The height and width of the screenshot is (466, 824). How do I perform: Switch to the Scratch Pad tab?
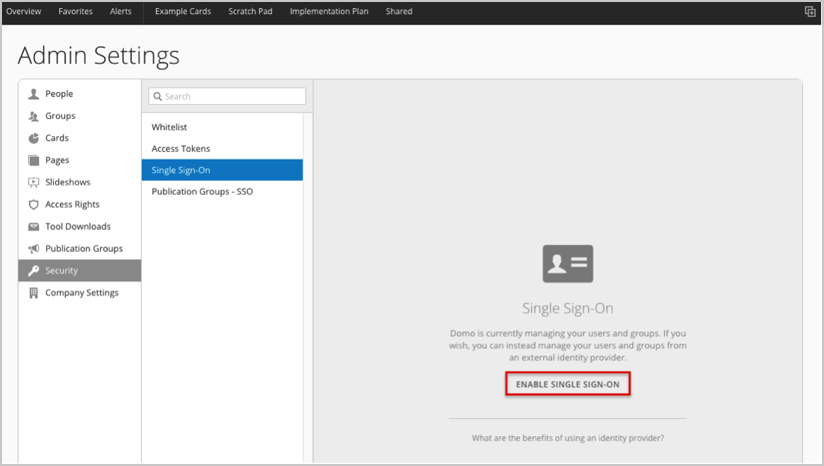[250, 12]
